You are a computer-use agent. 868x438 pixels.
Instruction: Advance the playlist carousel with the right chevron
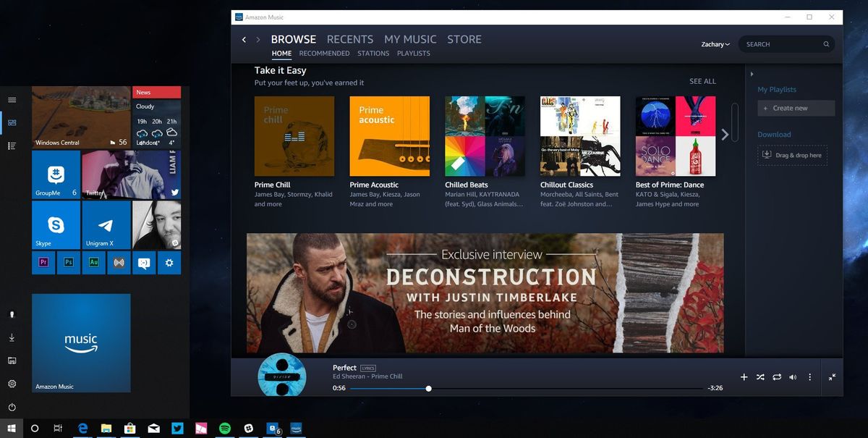[725, 134]
